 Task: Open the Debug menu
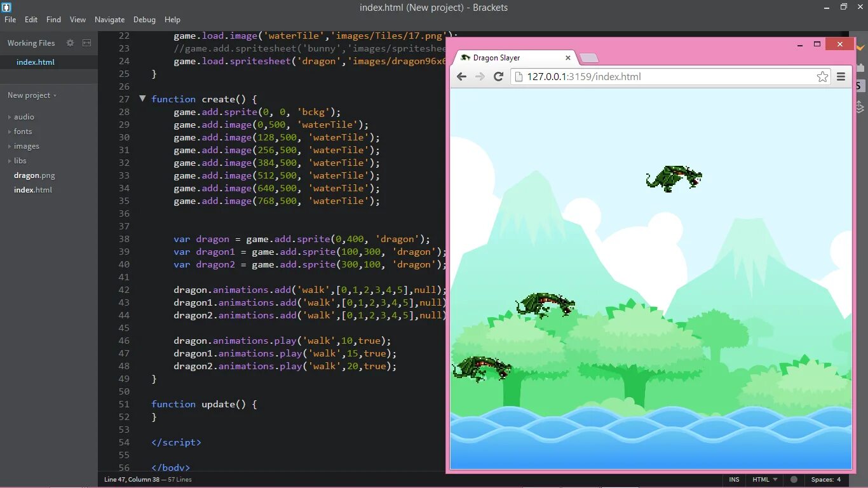tap(144, 20)
